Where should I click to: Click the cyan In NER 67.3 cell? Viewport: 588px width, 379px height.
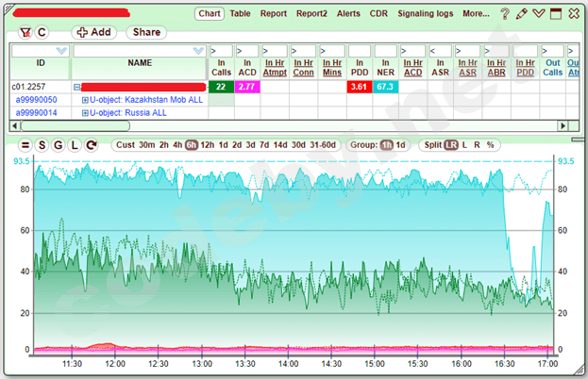click(x=385, y=87)
